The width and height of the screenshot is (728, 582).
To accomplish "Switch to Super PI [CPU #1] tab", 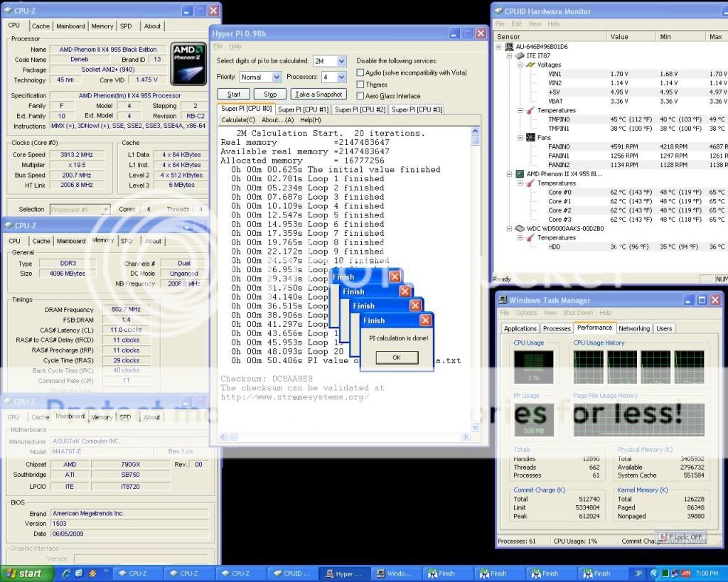I will (303, 109).
